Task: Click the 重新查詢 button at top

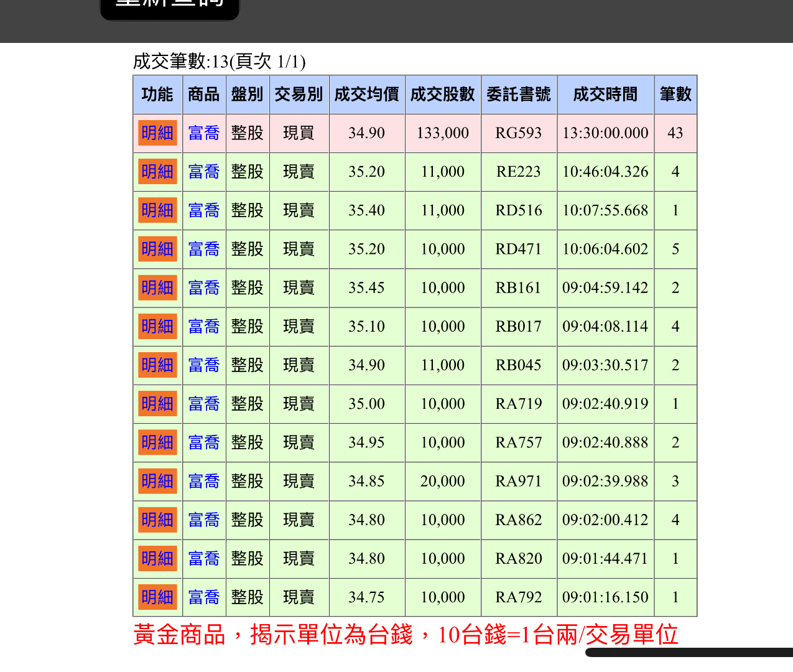Action: click(x=170, y=6)
